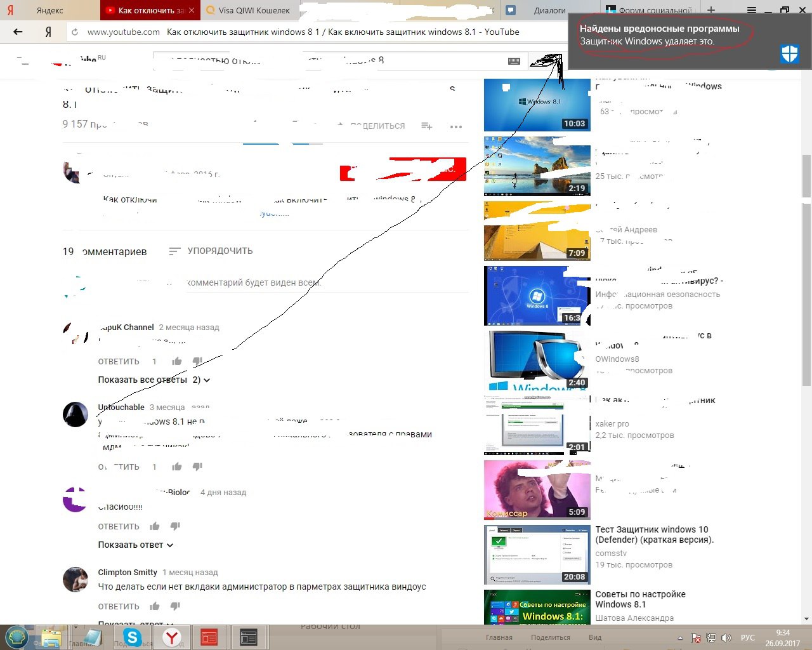Go back with the browser back arrow
812x650 pixels.
pyautogui.click(x=18, y=32)
